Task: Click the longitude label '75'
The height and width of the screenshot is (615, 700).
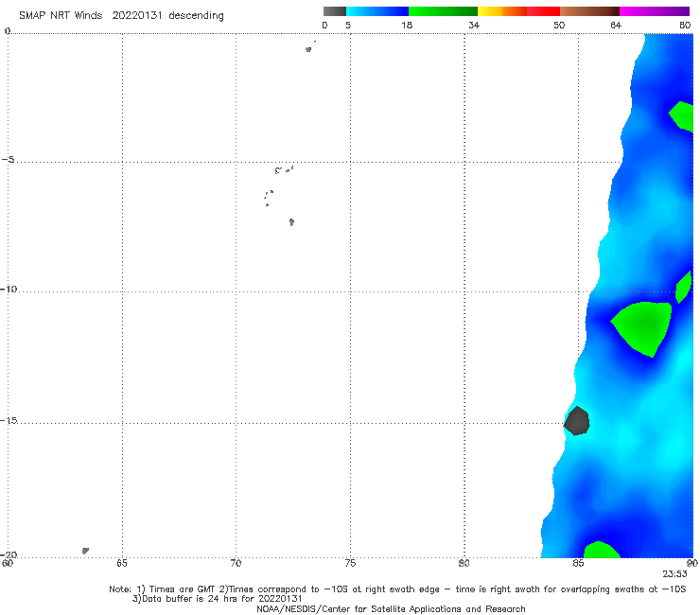Action: (x=350, y=563)
